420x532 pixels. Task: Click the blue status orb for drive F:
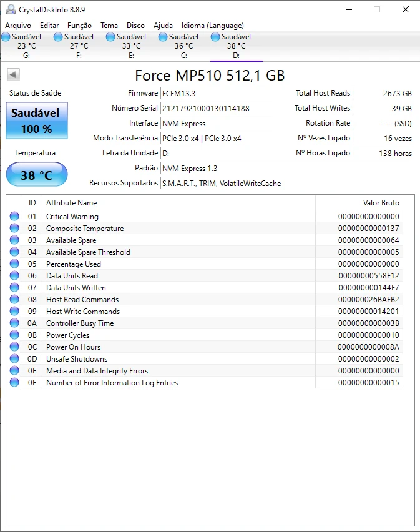point(58,37)
